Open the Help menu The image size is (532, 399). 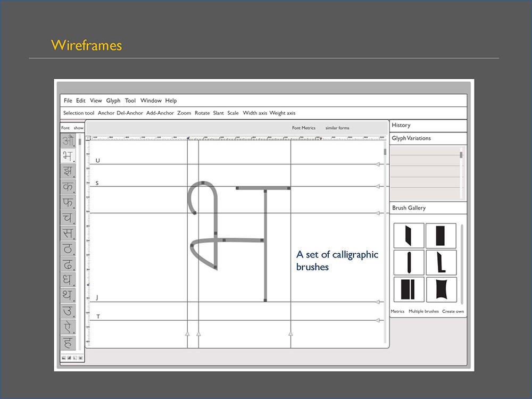(171, 101)
